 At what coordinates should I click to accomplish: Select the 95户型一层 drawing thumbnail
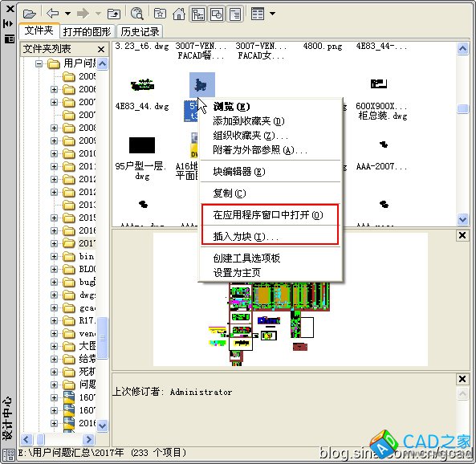pos(142,144)
